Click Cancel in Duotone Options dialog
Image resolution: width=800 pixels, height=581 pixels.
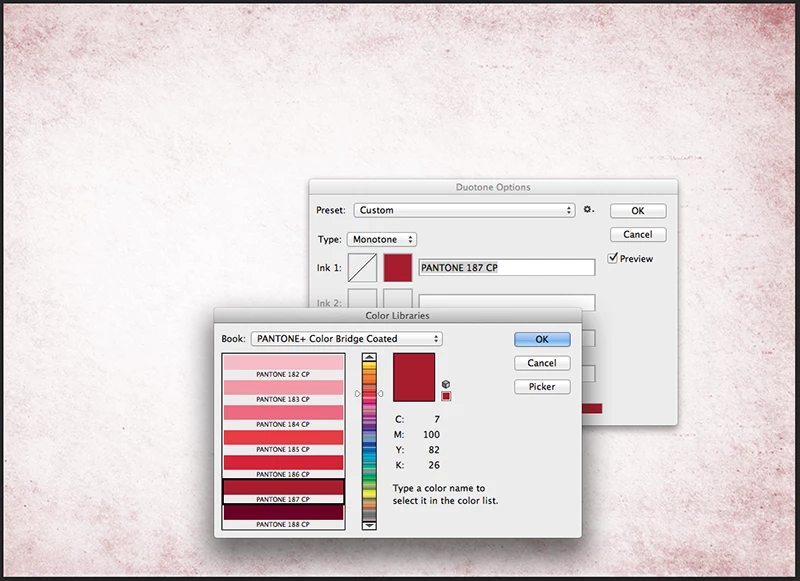point(638,234)
